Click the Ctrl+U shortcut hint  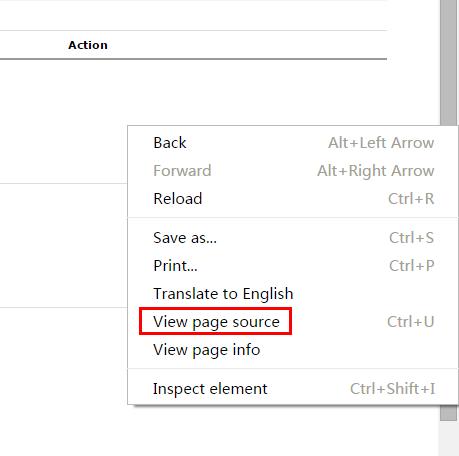pyautogui.click(x=410, y=322)
